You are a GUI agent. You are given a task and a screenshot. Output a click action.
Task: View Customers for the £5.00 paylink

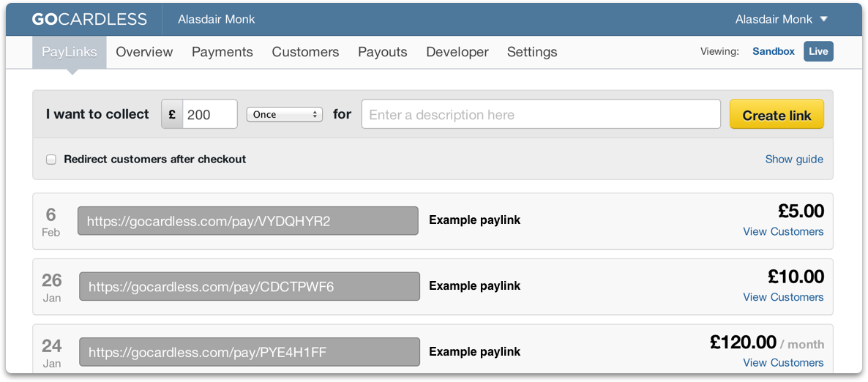(x=783, y=231)
